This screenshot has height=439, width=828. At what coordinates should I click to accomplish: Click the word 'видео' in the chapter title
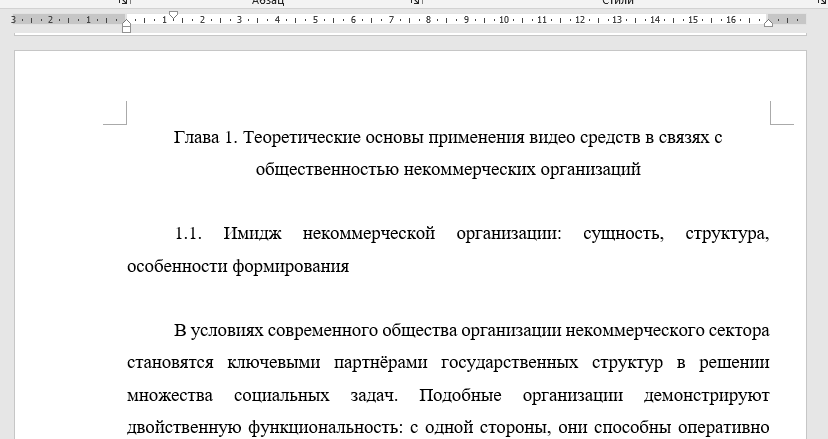pos(551,138)
